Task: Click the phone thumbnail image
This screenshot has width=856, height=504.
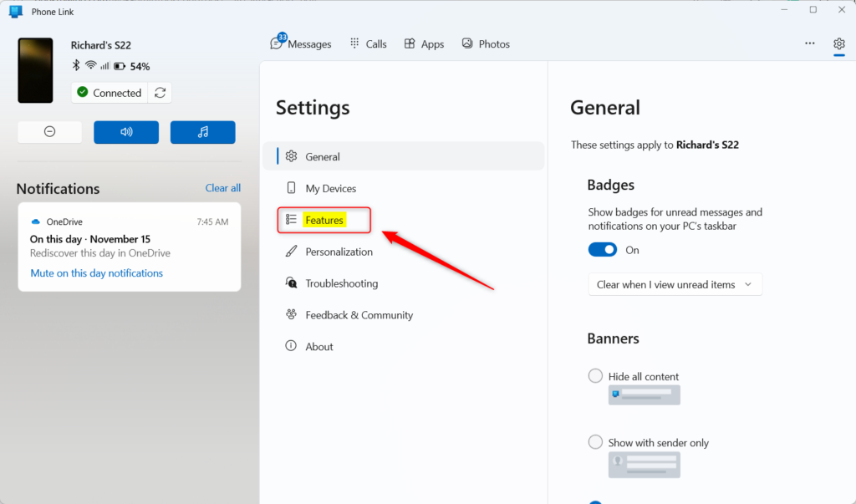Action: [x=35, y=70]
